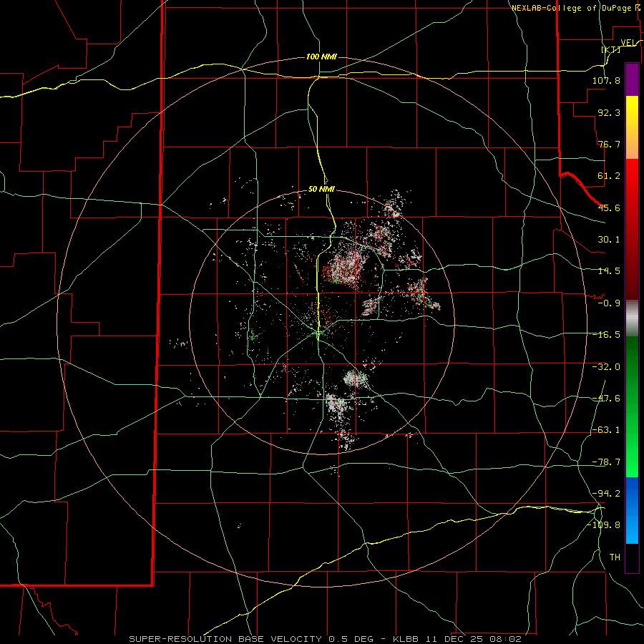Image resolution: width=644 pixels, height=644 pixels.
Task: Pick the green segment of the color bar
Action: (632, 406)
